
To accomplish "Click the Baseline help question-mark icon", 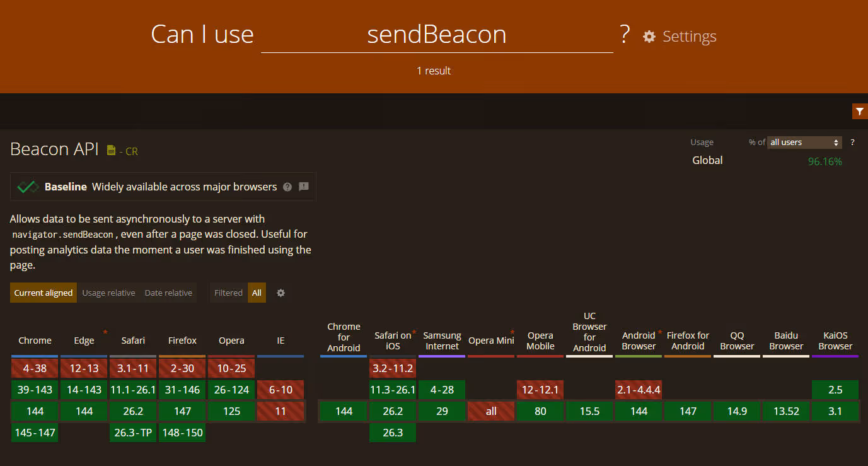I will click(x=287, y=187).
